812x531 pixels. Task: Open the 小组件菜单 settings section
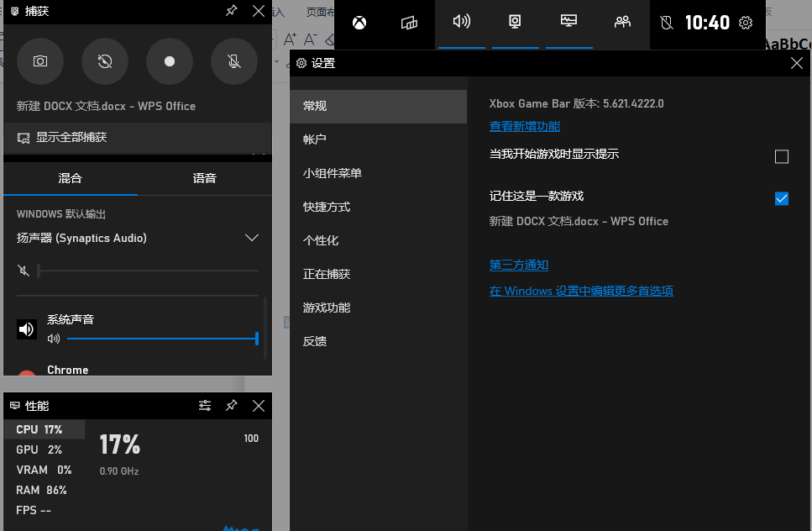379,173
